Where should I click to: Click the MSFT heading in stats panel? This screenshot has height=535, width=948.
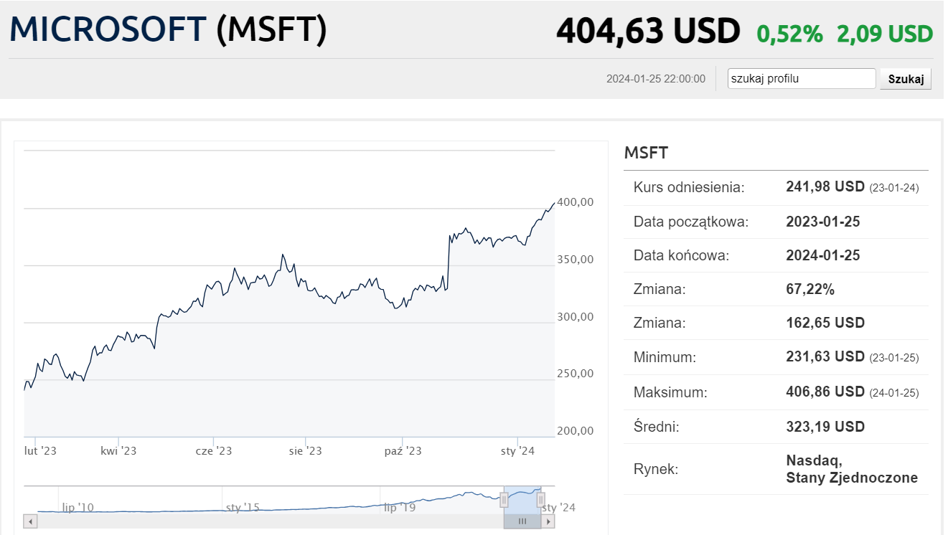[645, 153]
